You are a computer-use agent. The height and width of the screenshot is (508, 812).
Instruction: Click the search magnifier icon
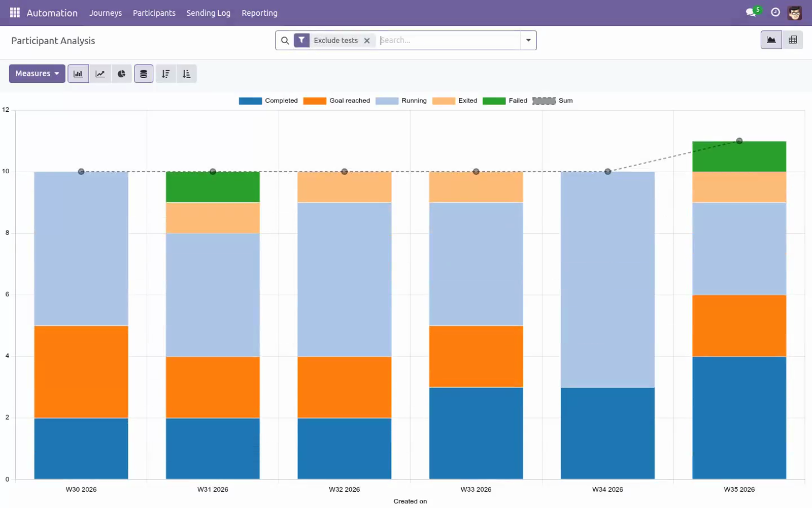pyautogui.click(x=285, y=40)
